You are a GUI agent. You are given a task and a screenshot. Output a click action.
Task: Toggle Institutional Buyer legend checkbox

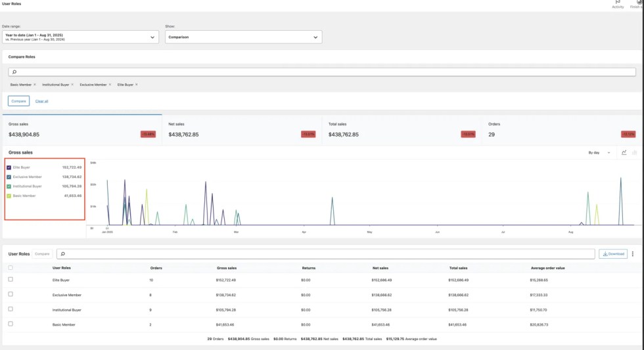(9, 186)
